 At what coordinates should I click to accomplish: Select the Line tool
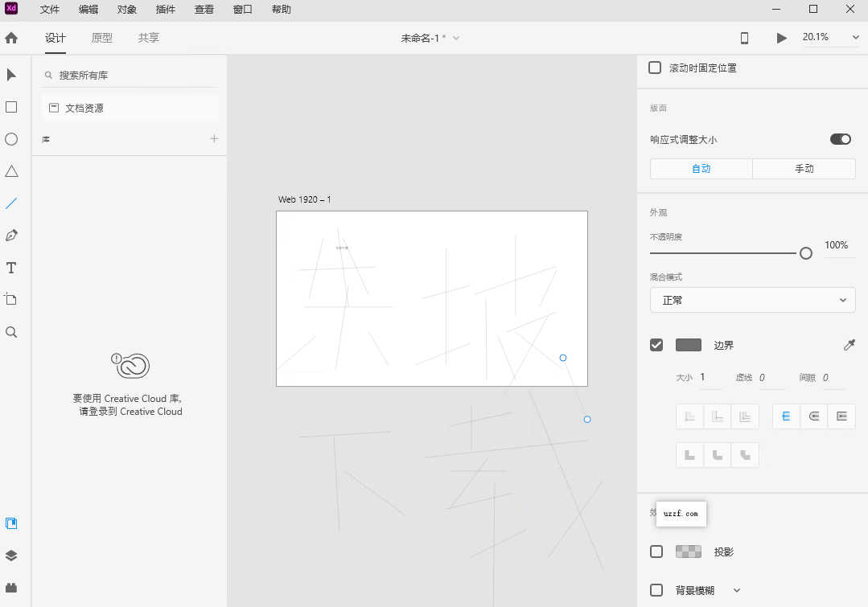(11, 203)
